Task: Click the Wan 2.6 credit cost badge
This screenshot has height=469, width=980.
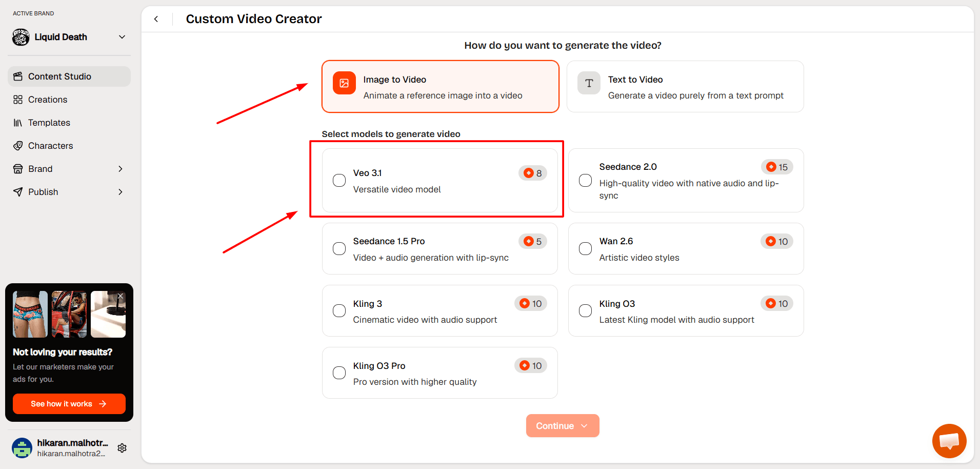Action: point(777,242)
